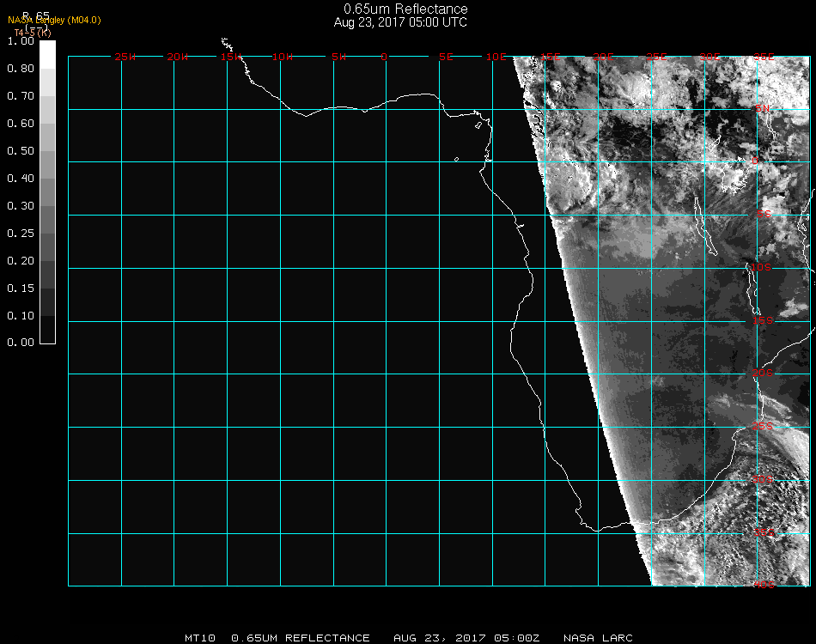Click the "20W" longitude label
The width and height of the screenshot is (816, 644).
pyautogui.click(x=178, y=57)
